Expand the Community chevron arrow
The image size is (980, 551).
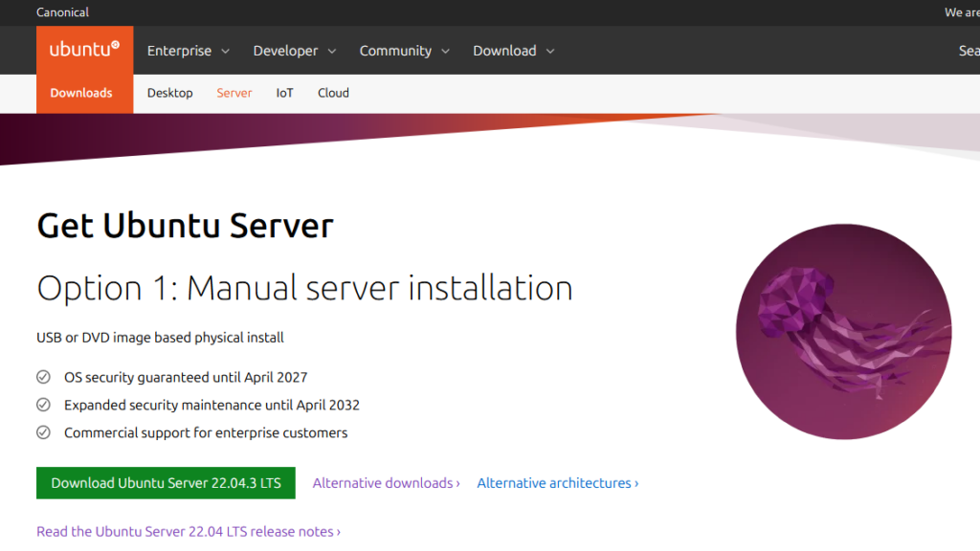(446, 52)
